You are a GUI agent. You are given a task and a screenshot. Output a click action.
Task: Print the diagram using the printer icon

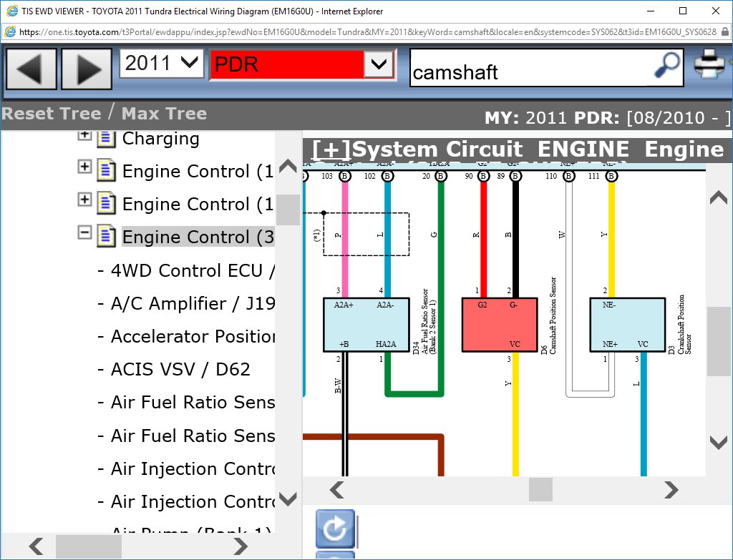[x=709, y=64]
